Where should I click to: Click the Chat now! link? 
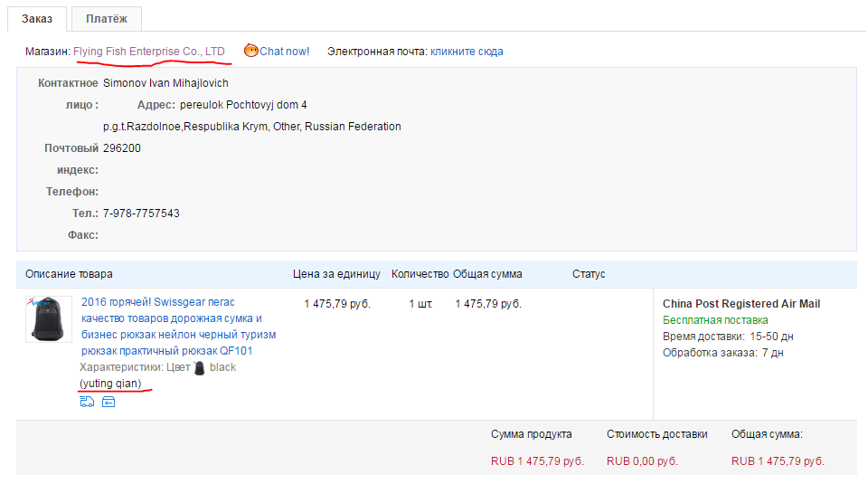[x=284, y=52]
